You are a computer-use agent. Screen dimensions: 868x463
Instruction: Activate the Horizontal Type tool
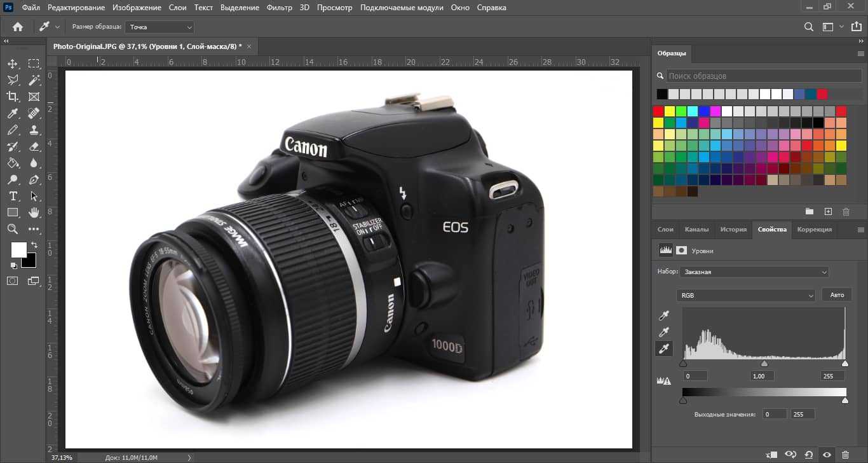[x=13, y=196]
